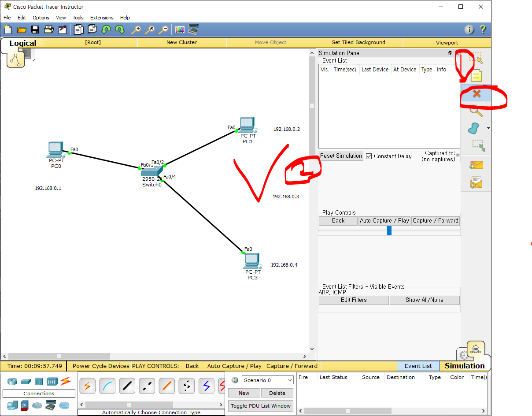The height and width of the screenshot is (416, 532).
Task: Click Capture / Forward in Simulation Panel
Action: pyautogui.click(x=436, y=221)
